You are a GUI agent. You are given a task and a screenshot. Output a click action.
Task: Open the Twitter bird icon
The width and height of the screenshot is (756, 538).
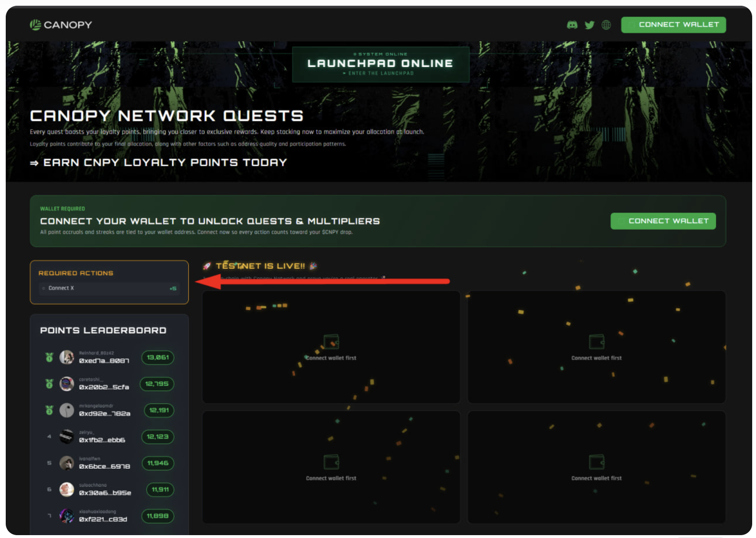589,25
